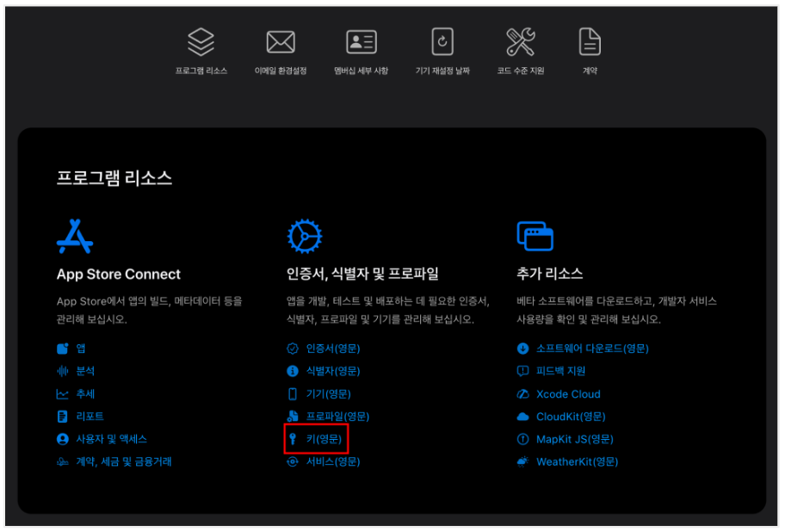Image resolution: width=785 pixels, height=532 pixels.
Task: Open 프로그램 리소스 stacked-layers icon
Action: [x=201, y=41]
